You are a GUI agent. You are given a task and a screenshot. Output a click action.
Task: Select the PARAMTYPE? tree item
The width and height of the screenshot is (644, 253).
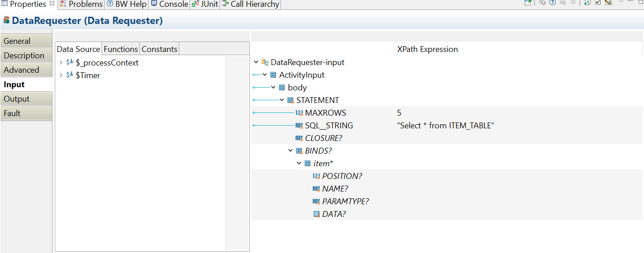345,201
